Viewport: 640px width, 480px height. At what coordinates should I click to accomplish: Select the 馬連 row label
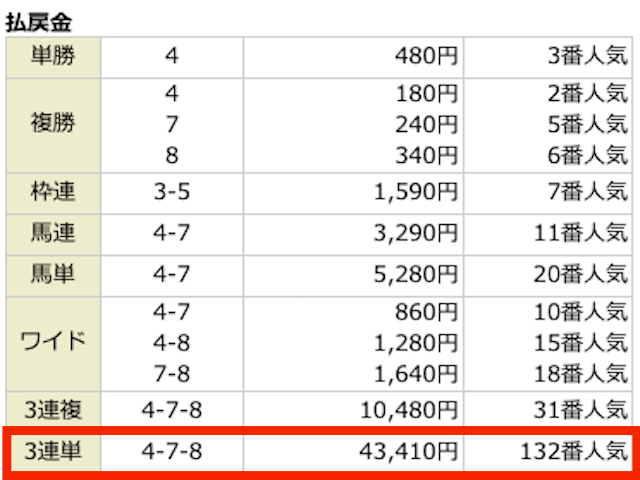coord(53,234)
